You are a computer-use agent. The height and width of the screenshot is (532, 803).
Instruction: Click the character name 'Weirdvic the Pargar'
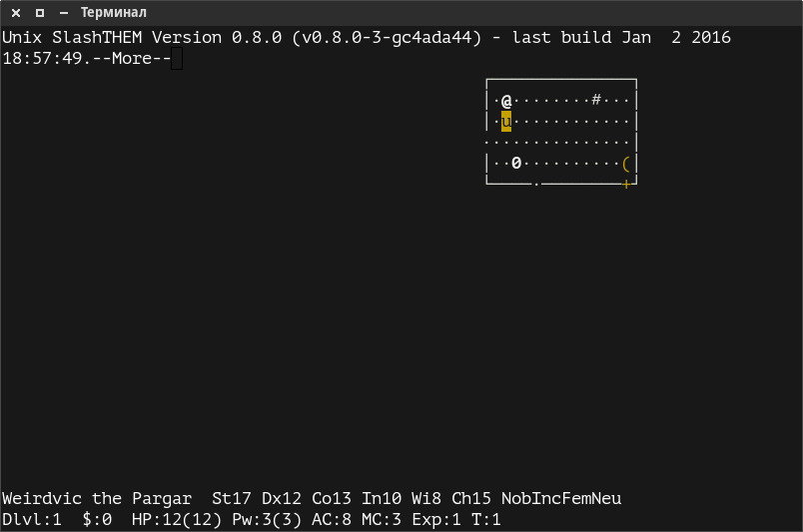click(x=96, y=498)
